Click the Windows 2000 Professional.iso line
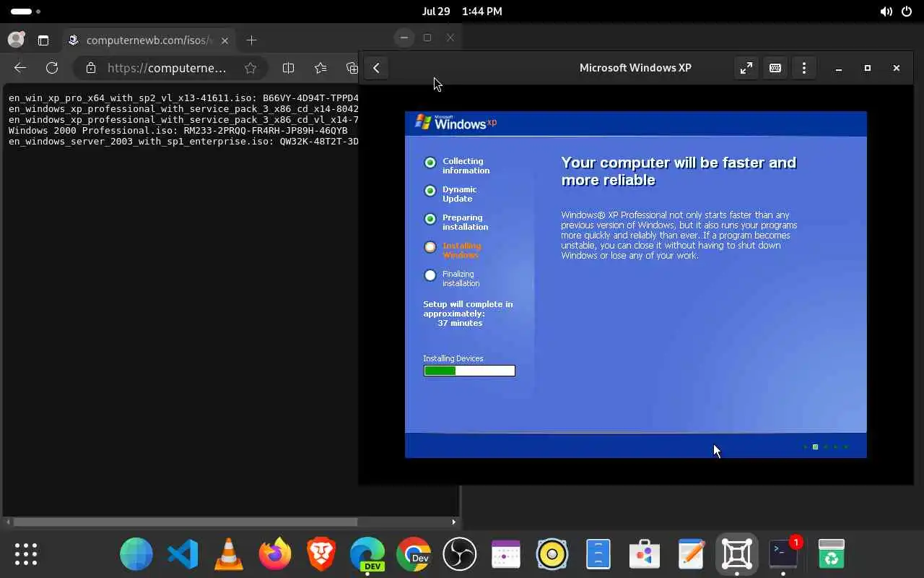Screen dimensions: 924x578 point(178,131)
